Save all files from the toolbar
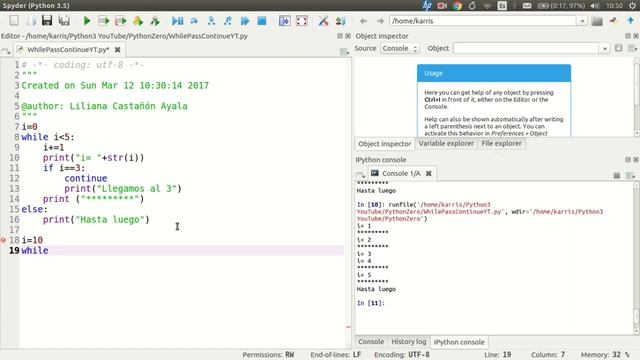640x360 pixels. point(64,20)
